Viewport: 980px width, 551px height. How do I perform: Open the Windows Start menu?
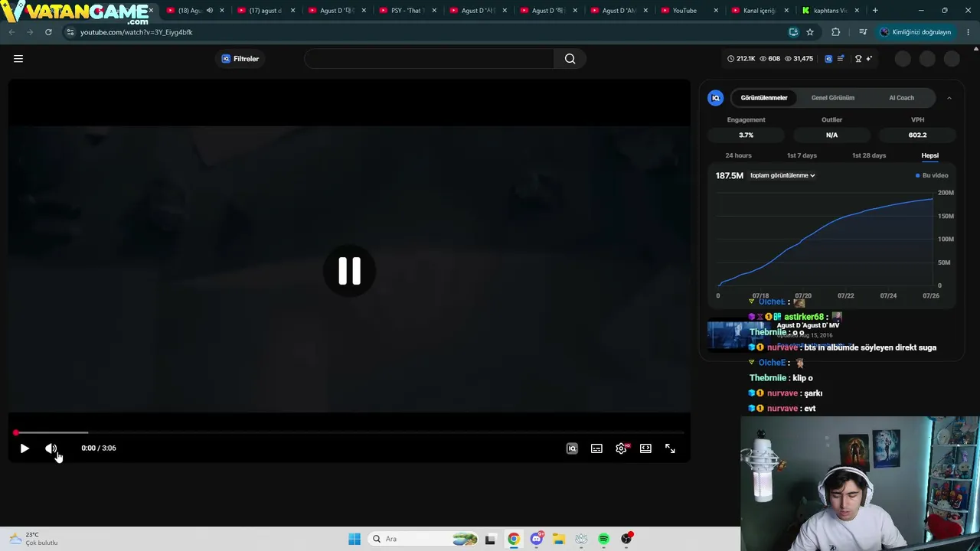coord(354,539)
